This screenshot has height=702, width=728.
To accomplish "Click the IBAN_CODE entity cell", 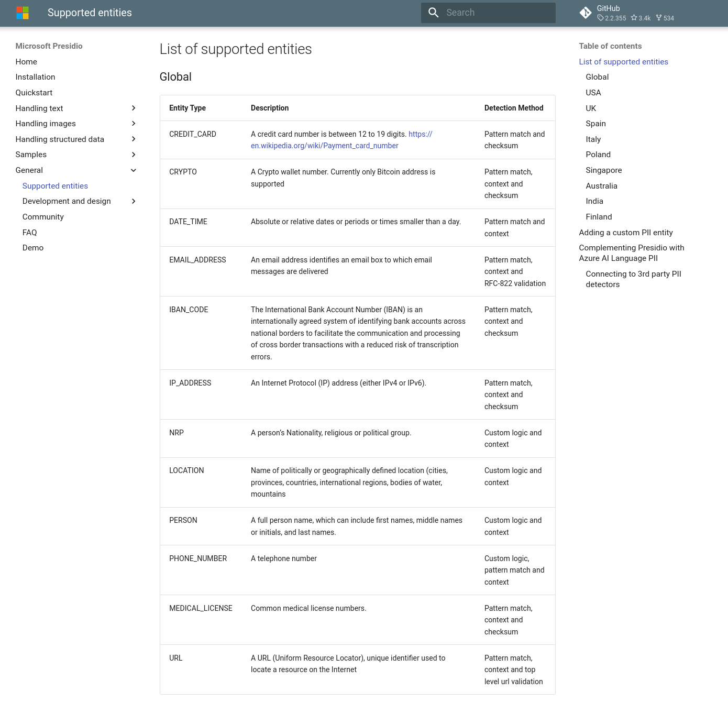I will [189, 310].
